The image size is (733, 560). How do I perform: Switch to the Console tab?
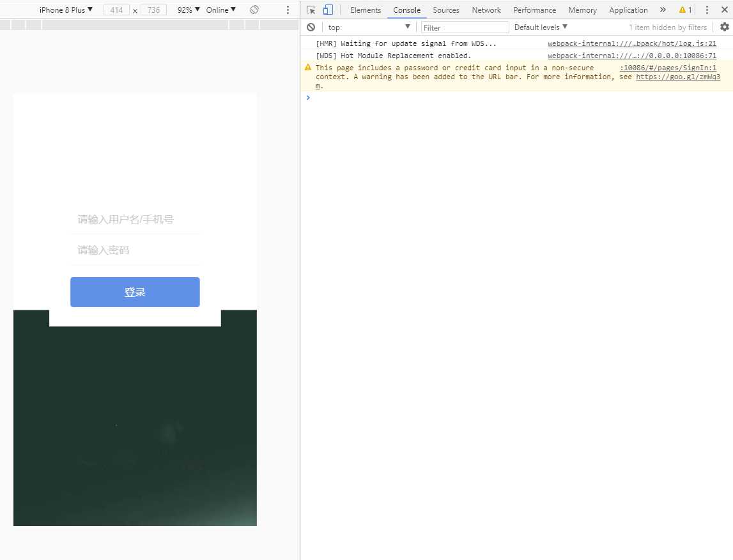[406, 10]
